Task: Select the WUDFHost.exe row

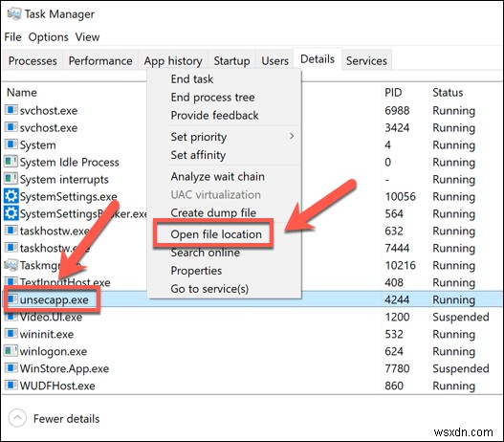Action: tap(252, 386)
